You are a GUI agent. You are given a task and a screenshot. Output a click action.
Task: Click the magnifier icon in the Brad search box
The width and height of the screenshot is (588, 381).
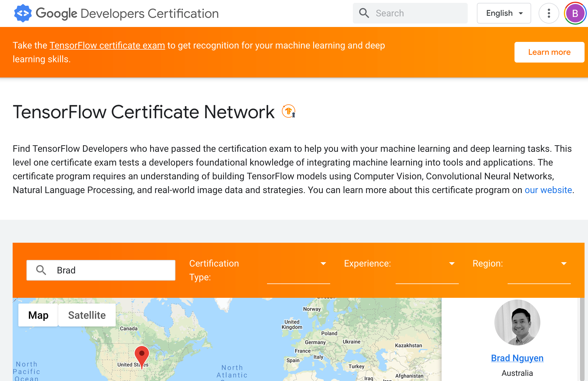pyautogui.click(x=41, y=270)
